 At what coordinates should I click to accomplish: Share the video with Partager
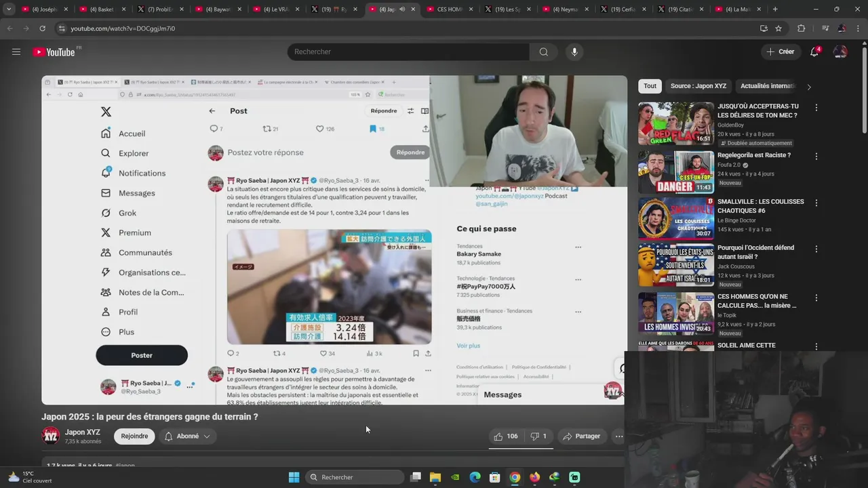pyautogui.click(x=581, y=436)
